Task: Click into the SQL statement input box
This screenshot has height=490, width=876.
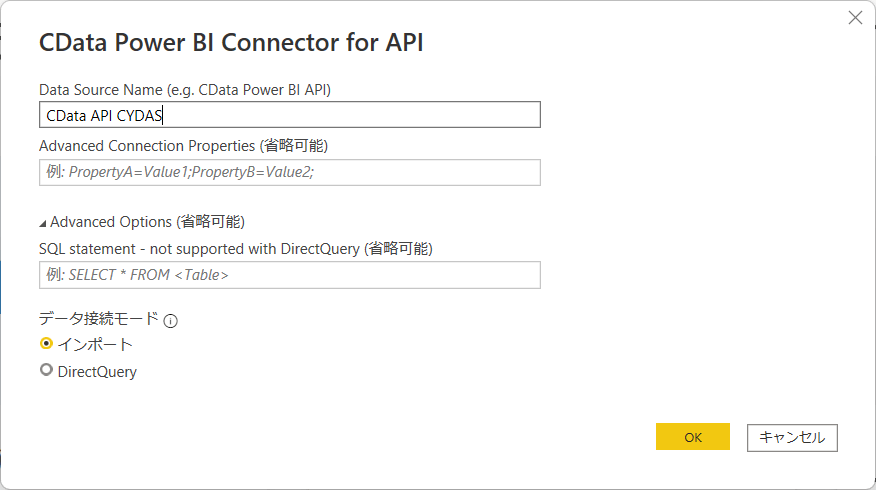Action: [289, 275]
